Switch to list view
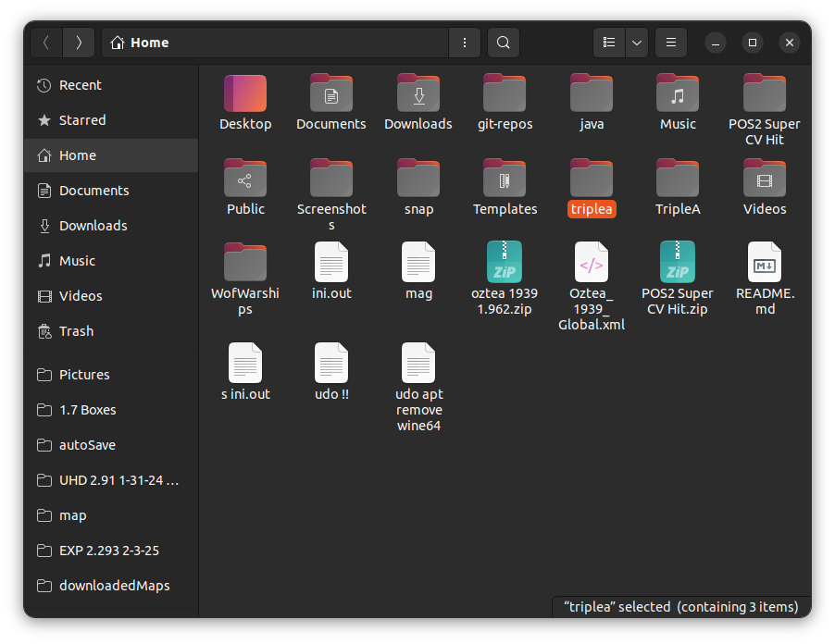This screenshot has width=835, height=644. [x=609, y=43]
